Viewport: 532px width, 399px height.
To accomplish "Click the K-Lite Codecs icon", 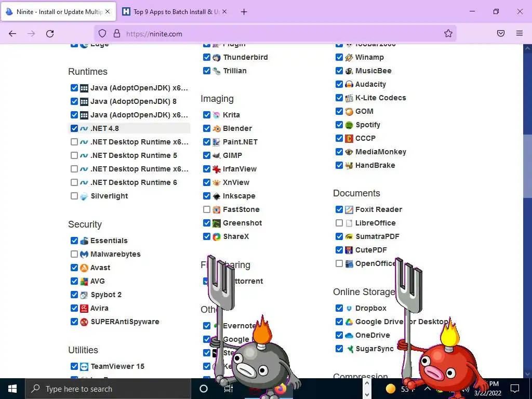I will tap(349, 98).
